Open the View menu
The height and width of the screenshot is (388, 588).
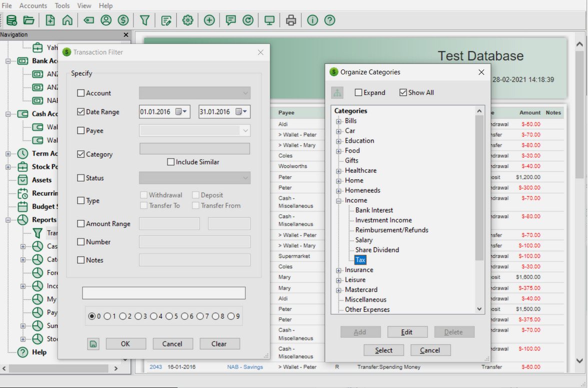[84, 5]
